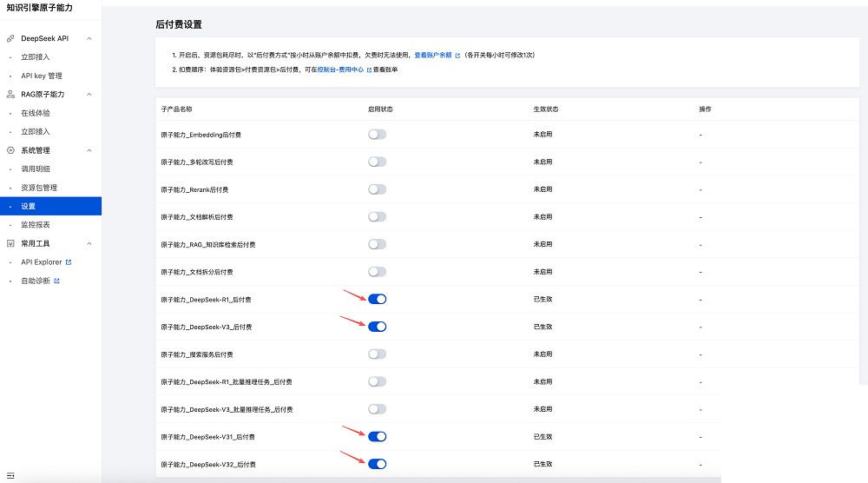Collapse the RAG原子能力 section chevron
This screenshot has height=483, width=868.
pyautogui.click(x=89, y=94)
